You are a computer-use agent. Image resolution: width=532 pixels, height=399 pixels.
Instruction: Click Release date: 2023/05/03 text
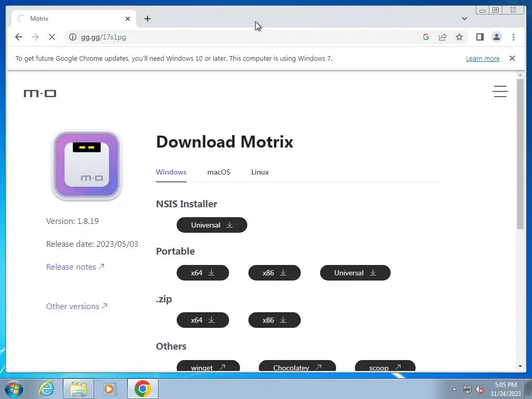point(92,244)
